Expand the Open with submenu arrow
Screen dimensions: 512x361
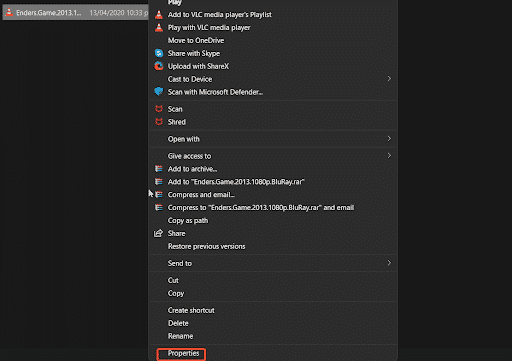(x=389, y=139)
